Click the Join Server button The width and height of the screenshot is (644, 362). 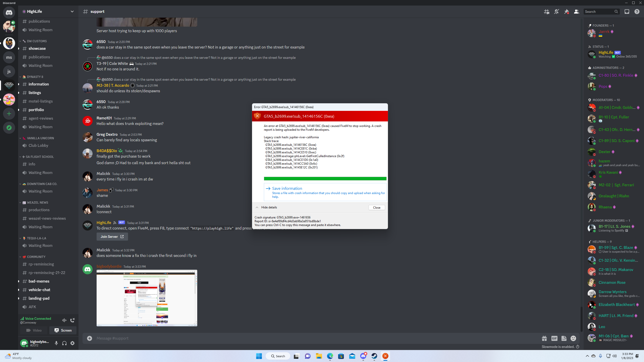pyautogui.click(x=112, y=236)
